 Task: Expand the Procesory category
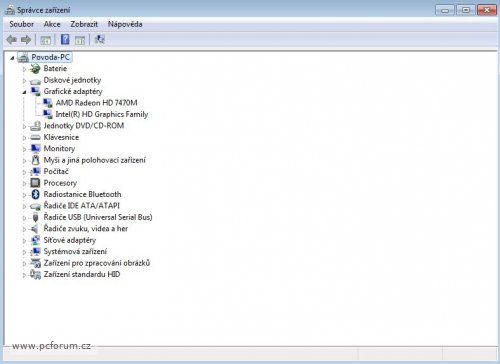pos(24,184)
